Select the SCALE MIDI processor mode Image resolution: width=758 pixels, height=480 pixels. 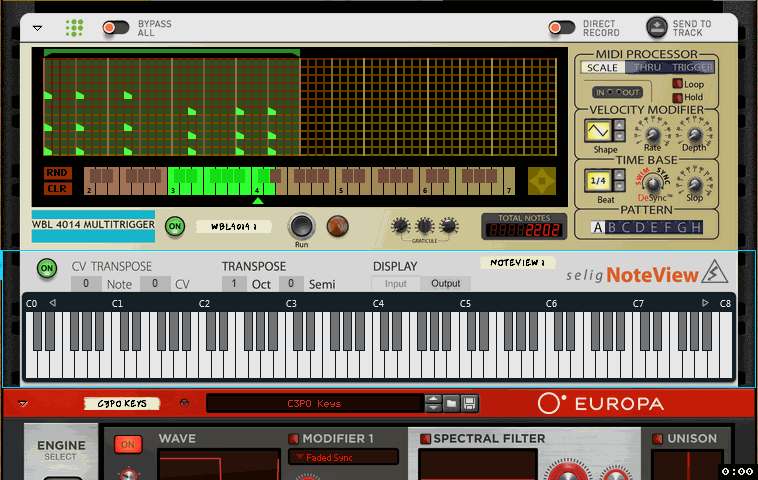pos(602,68)
